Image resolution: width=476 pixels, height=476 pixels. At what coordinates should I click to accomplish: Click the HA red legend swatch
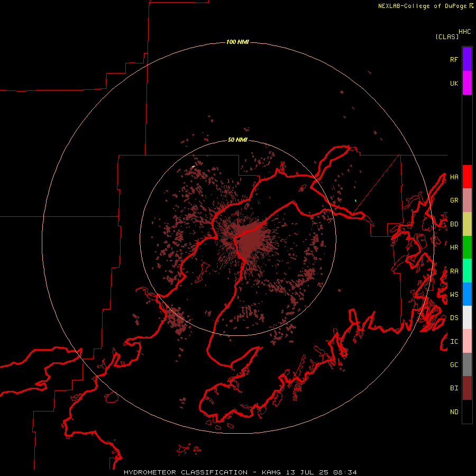pyautogui.click(x=467, y=177)
